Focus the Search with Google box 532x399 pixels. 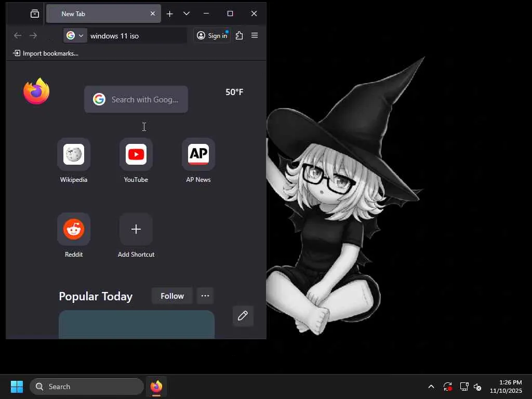pyautogui.click(x=136, y=99)
